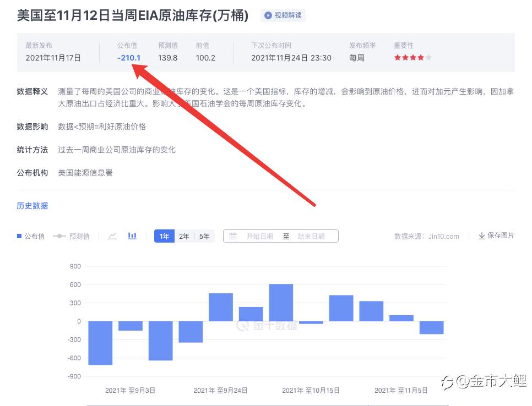Click the previous value 100.2

click(205, 58)
